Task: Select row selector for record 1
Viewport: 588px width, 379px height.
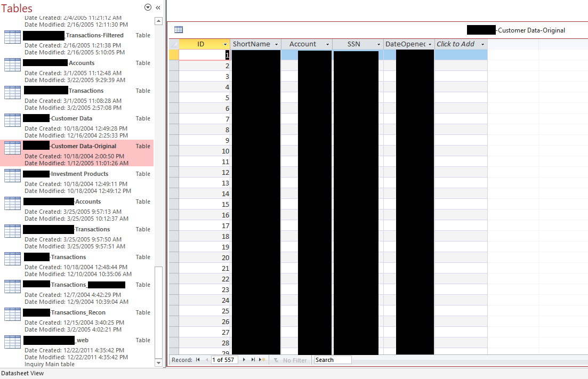Action: coord(174,55)
